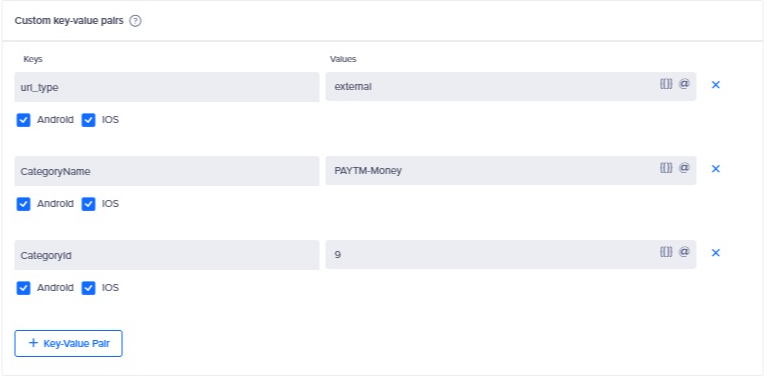Add a new Key-Value Pair
Viewport: 768px width, 380px height.
click(x=69, y=343)
